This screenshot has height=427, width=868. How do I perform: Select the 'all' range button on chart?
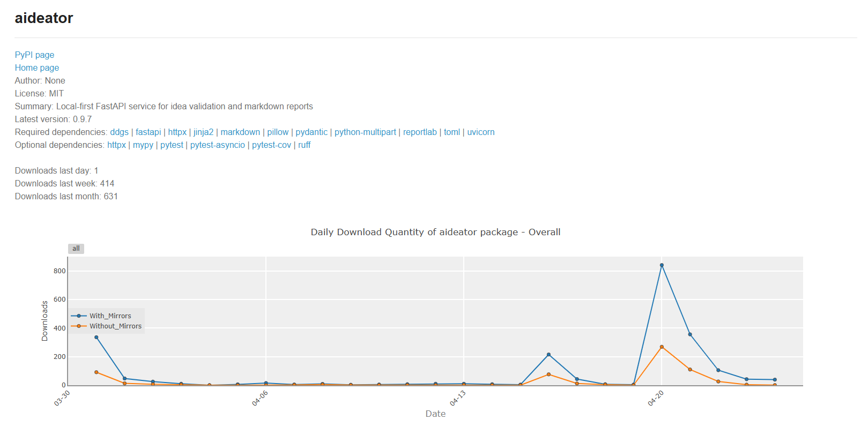(x=76, y=249)
